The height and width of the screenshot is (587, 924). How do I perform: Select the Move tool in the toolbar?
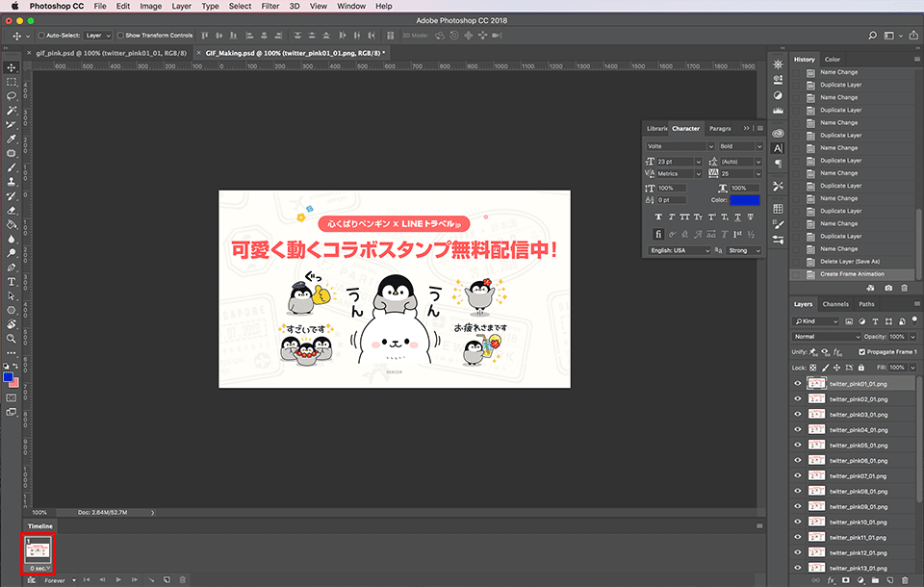tap(12, 67)
